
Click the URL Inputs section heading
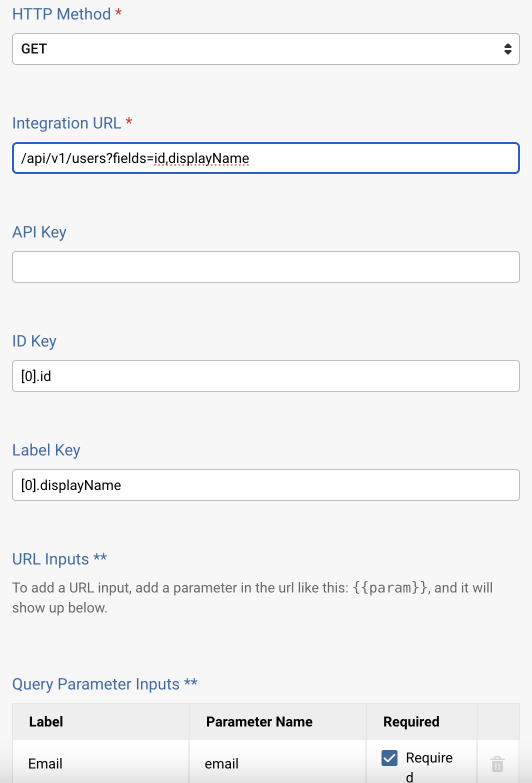(x=50, y=559)
